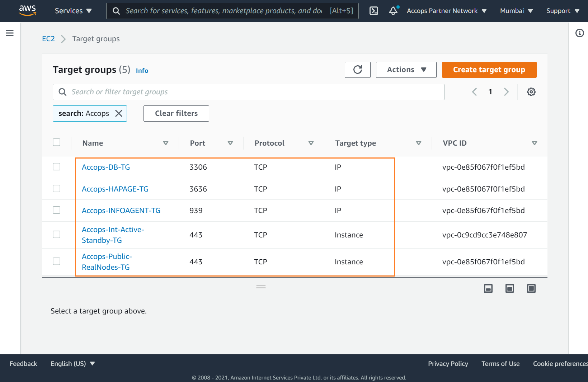The image size is (588, 382).
Task: Go to previous page of results
Action: pos(474,92)
